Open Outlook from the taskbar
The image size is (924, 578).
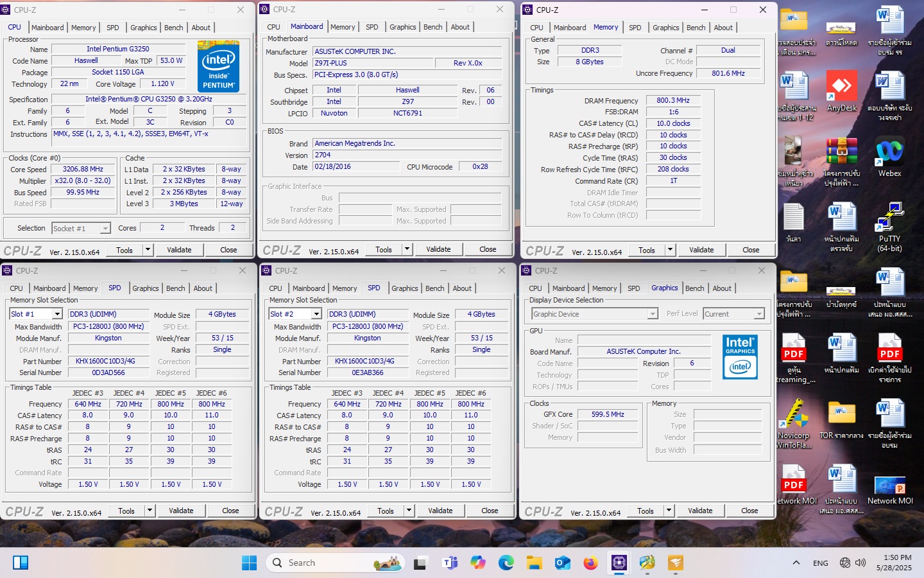click(x=563, y=563)
